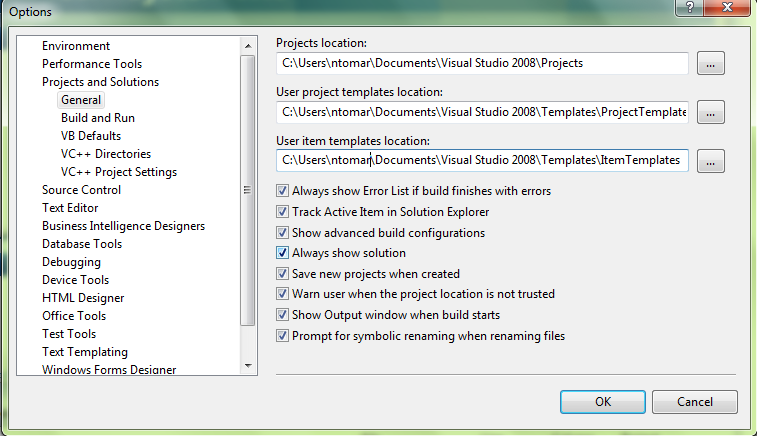Uncheck Show Output window when build starts
This screenshot has width=757, height=436.
(x=283, y=315)
